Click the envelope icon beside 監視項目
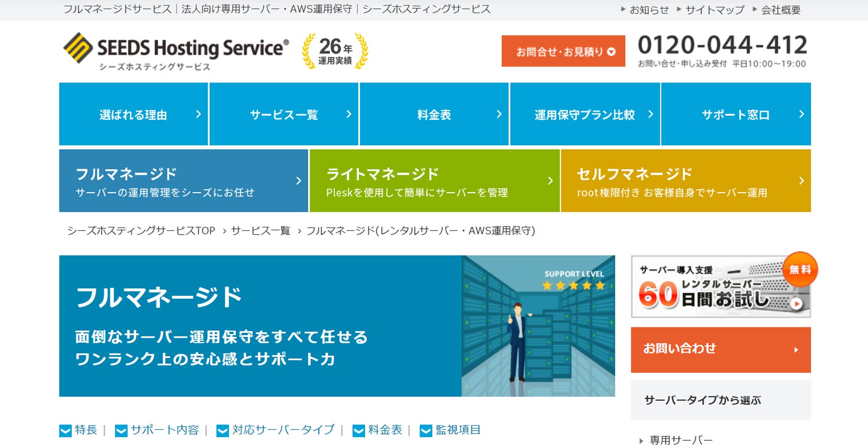This screenshot has width=868, height=448. point(426,430)
